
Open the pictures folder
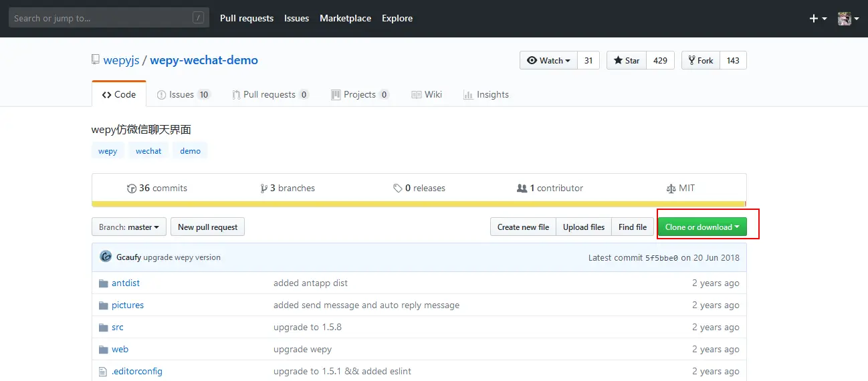point(128,305)
